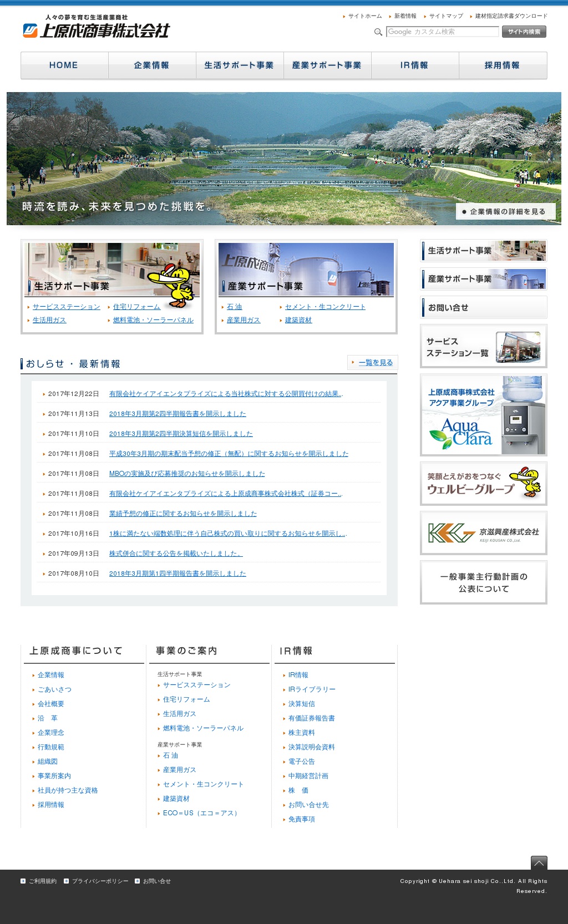Open the 京滋興産株式会社 logo banner
The height and width of the screenshot is (924, 568).
click(483, 533)
